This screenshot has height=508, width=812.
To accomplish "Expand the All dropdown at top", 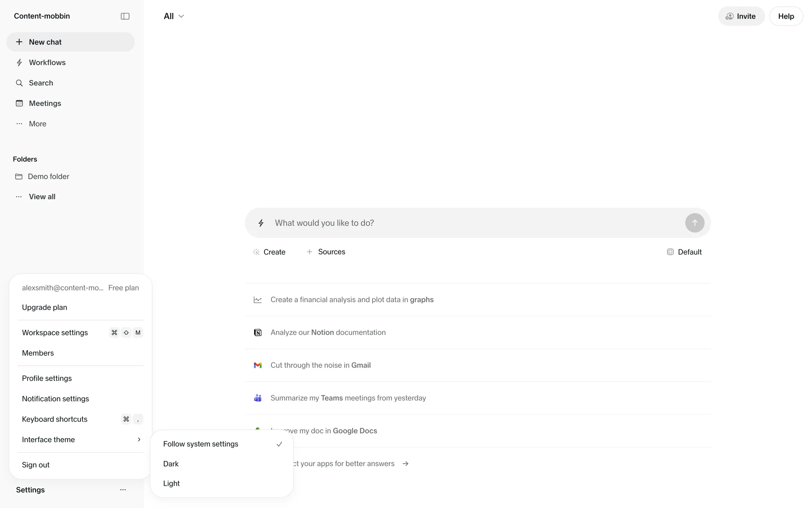I will coord(173,16).
